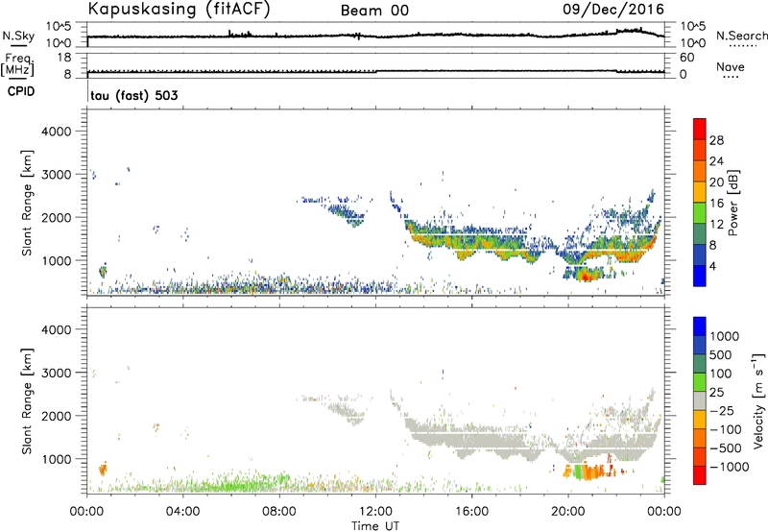Click the 'Nave' legend label

point(731,67)
